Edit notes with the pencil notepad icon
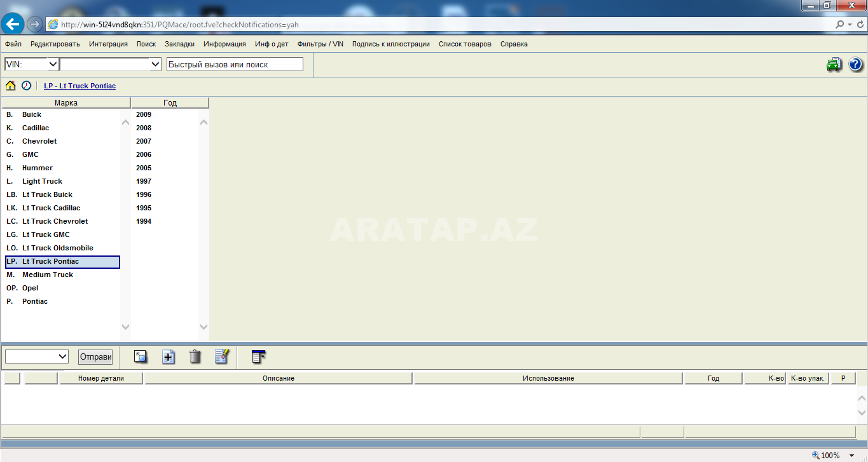The height and width of the screenshot is (462, 868). point(222,356)
